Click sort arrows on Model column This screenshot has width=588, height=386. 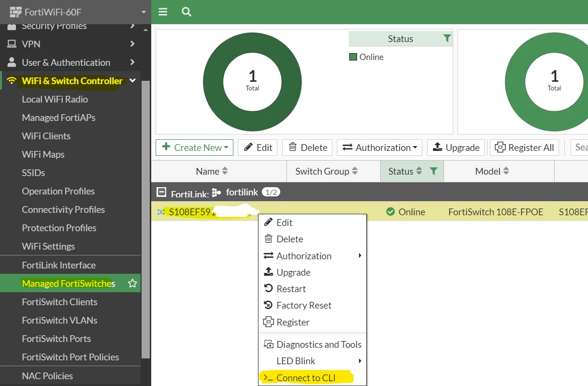[x=506, y=171]
